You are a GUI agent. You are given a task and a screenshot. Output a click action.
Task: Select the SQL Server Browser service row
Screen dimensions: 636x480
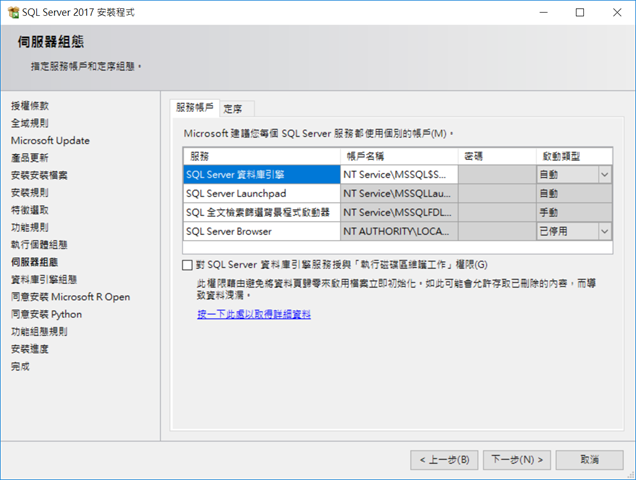click(262, 231)
